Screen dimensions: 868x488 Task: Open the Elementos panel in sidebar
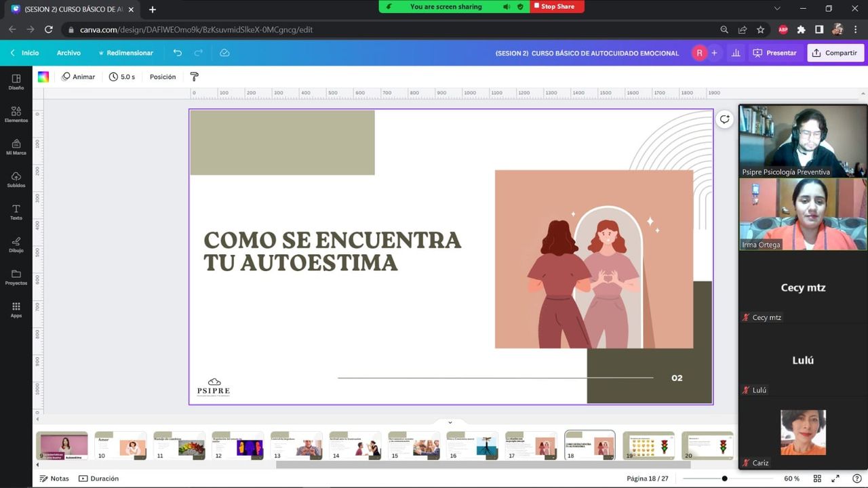tap(16, 114)
